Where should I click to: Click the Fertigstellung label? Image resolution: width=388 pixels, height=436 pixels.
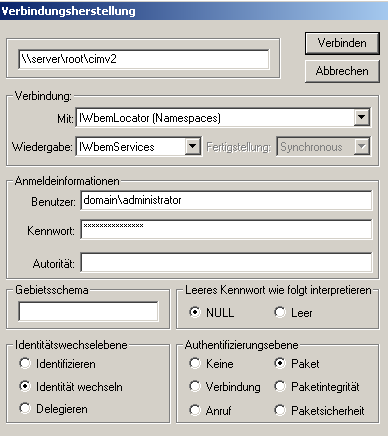point(239,147)
